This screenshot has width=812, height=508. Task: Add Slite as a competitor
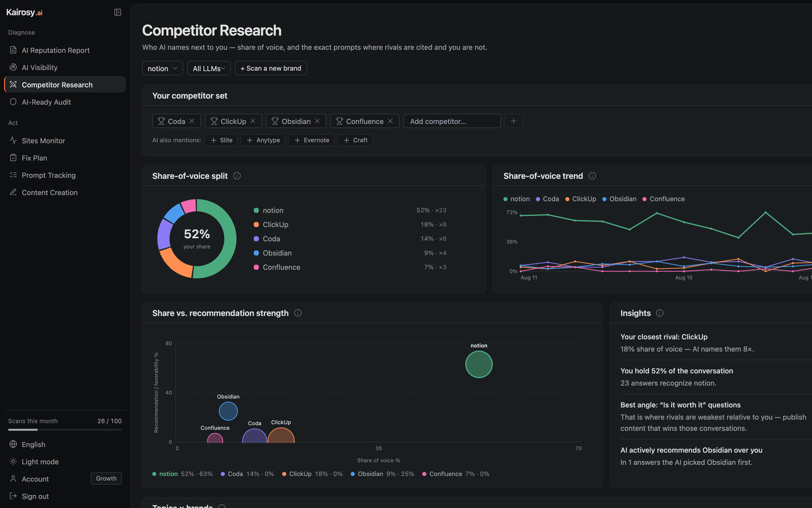click(x=221, y=140)
